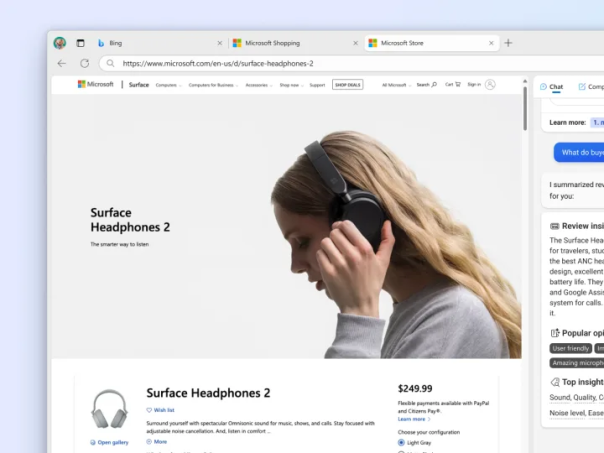Image resolution: width=604 pixels, height=453 pixels.
Task: Add a new browser tab
Action: click(x=508, y=43)
